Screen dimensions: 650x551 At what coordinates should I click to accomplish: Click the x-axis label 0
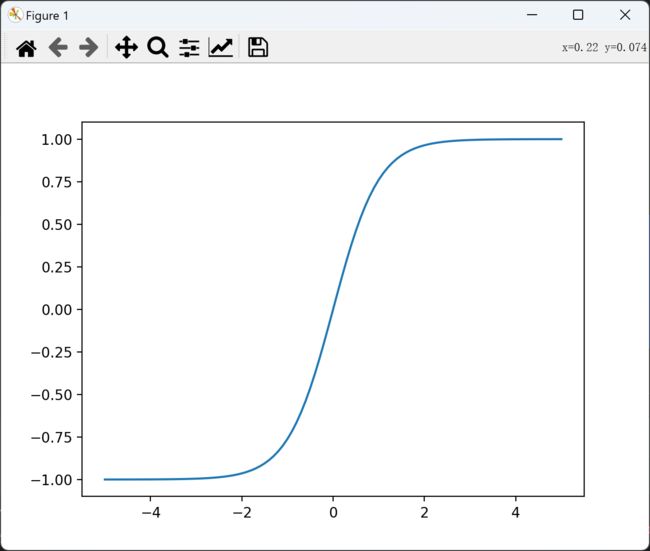333,513
